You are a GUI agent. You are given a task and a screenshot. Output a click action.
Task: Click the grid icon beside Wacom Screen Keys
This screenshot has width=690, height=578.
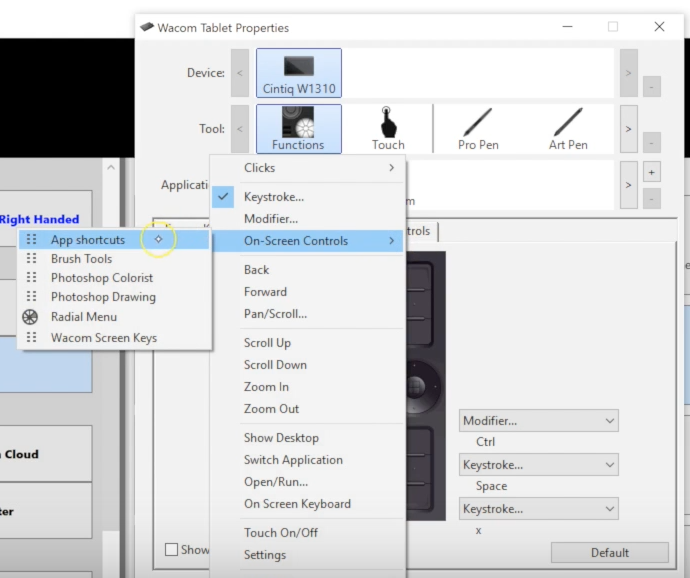(x=32, y=338)
